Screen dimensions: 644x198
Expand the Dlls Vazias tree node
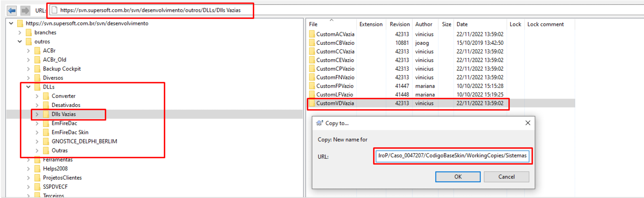coord(37,114)
